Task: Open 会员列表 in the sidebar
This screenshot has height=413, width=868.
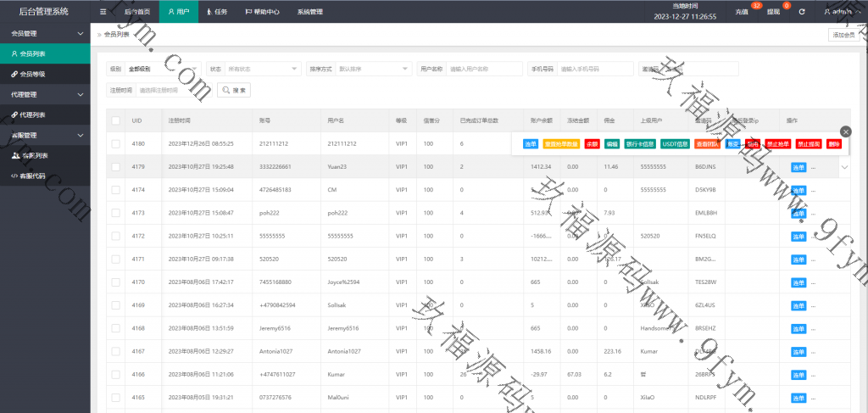Action: pyautogui.click(x=33, y=53)
